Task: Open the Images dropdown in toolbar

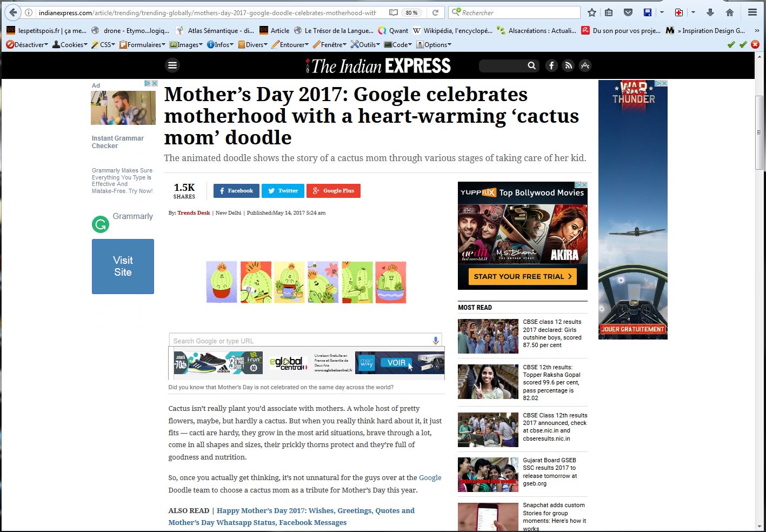Action: click(186, 45)
